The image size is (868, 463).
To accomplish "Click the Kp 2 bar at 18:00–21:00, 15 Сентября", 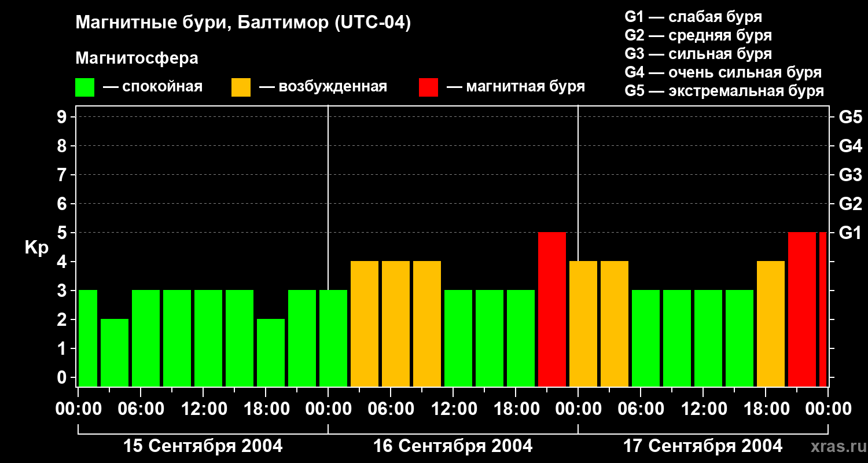I will click(x=271, y=353).
